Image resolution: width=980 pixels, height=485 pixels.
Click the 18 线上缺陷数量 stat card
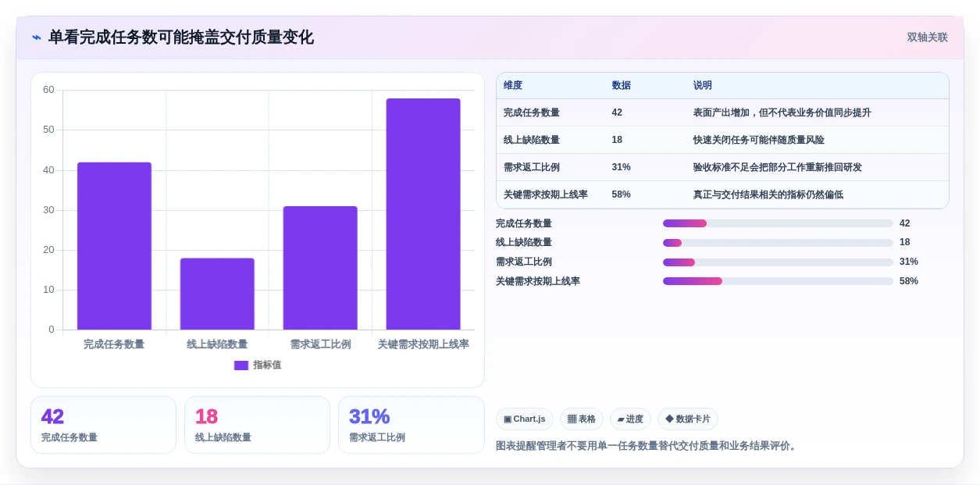point(257,425)
